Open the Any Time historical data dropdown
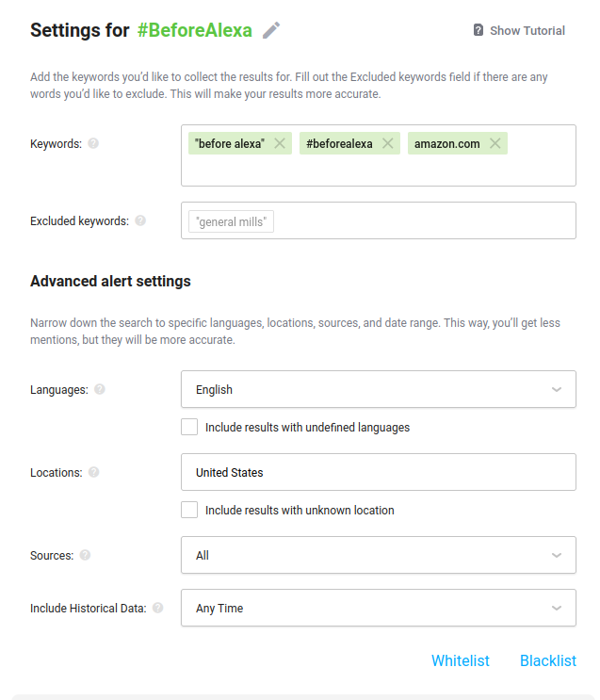This screenshot has width=600, height=700. pyautogui.click(x=378, y=608)
